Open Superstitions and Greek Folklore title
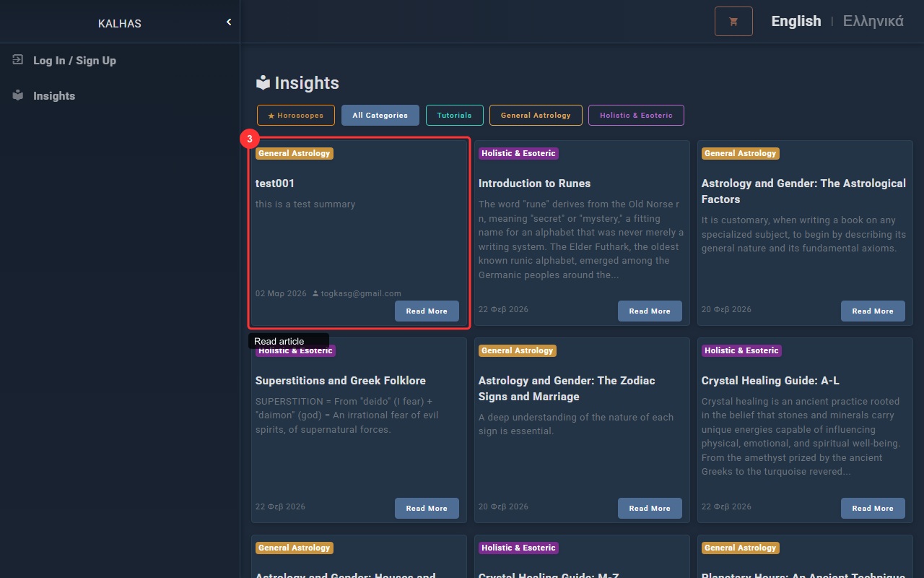The image size is (924, 578). tap(341, 381)
